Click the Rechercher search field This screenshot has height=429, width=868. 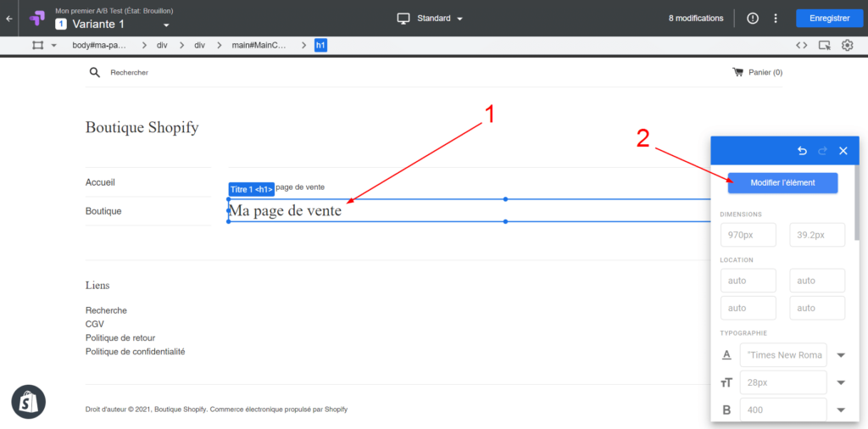[130, 73]
